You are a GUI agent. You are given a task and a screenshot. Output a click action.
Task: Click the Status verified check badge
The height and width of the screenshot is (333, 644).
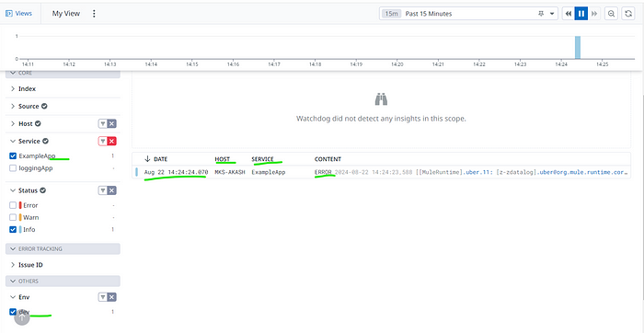tap(43, 190)
